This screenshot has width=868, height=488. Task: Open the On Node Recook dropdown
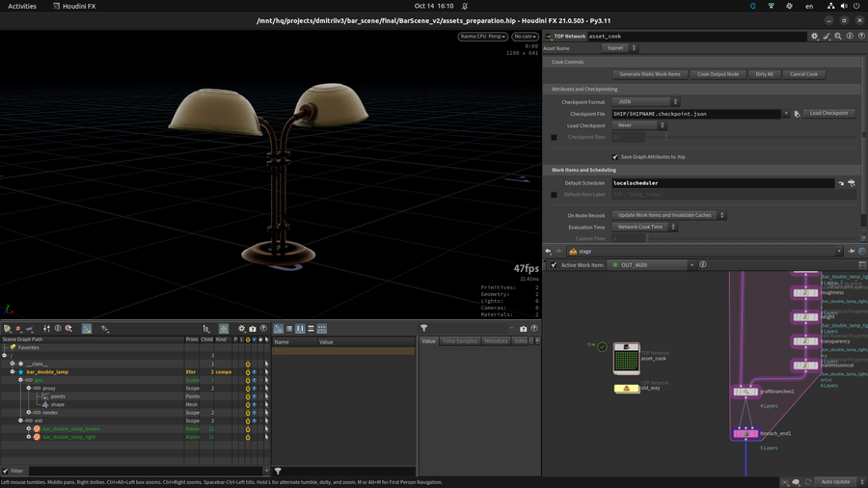[669, 215]
